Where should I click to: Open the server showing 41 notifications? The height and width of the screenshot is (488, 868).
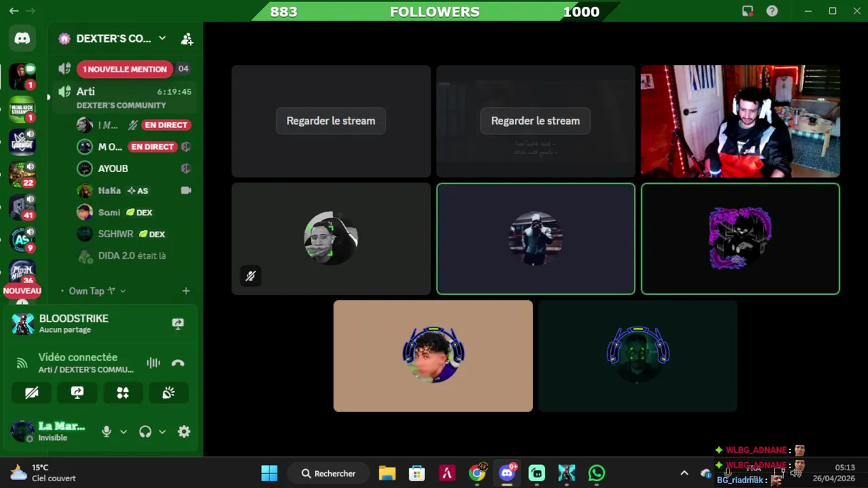click(x=22, y=207)
